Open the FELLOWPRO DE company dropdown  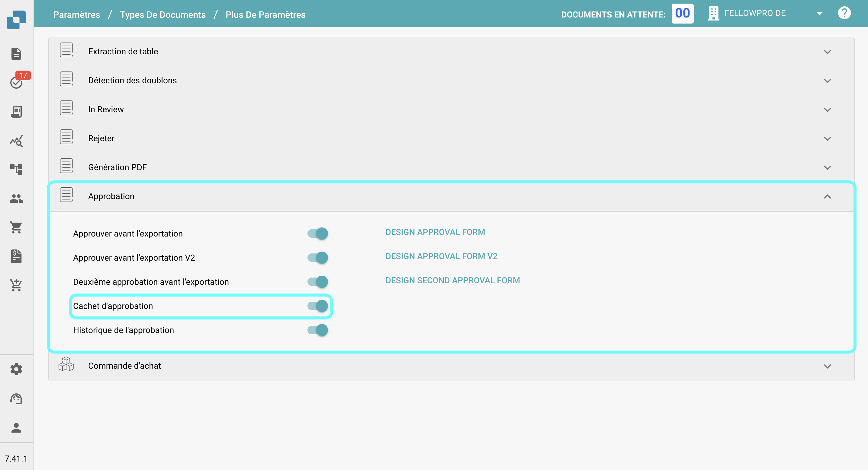pyautogui.click(x=819, y=14)
